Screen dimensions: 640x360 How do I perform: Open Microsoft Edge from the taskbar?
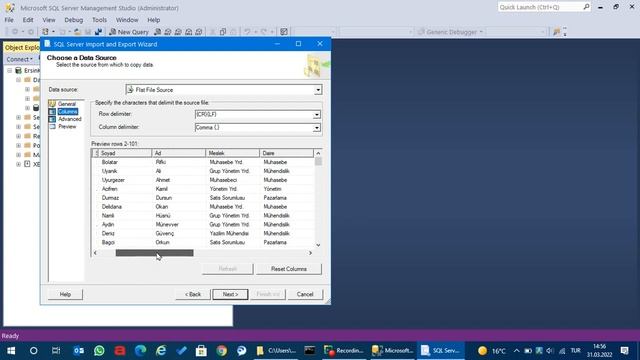tap(140, 351)
